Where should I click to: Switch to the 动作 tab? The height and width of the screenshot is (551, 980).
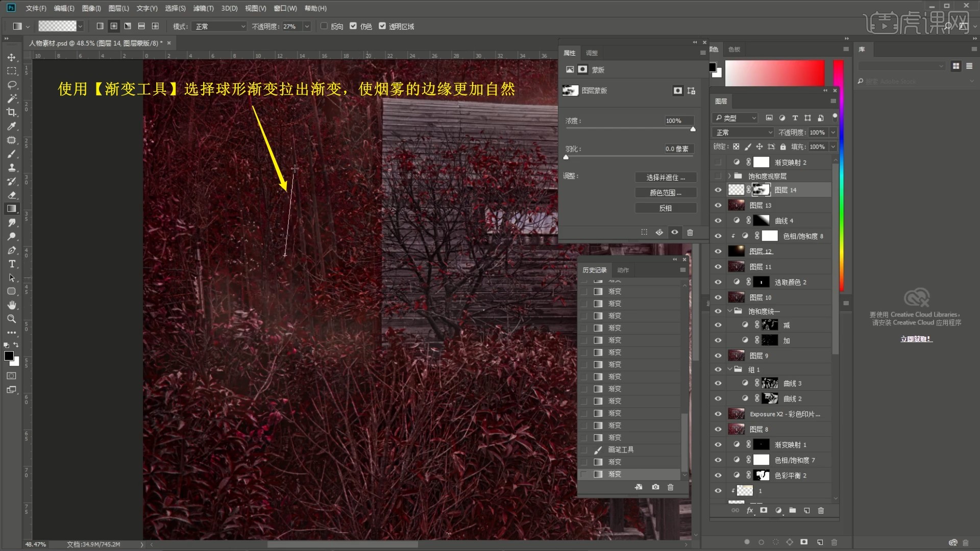(623, 270)
